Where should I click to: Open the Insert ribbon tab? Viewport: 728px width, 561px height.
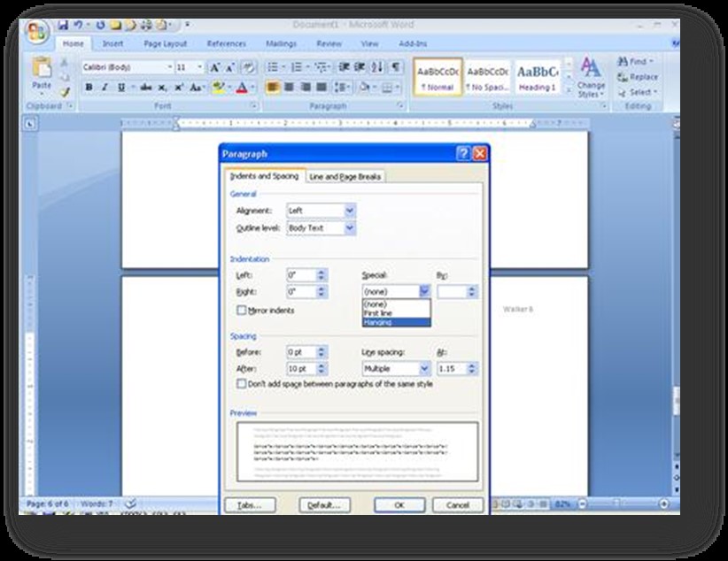[112, 43]
